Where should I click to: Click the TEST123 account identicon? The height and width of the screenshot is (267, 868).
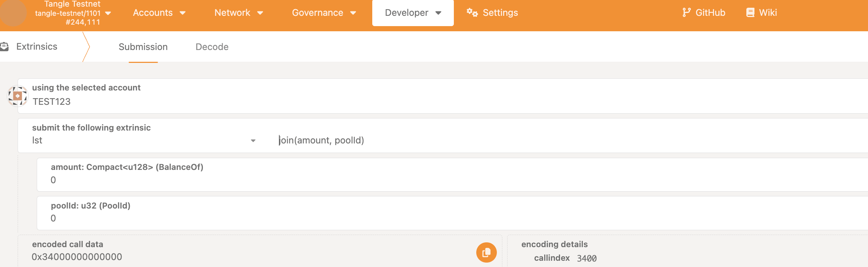coord(18,96)
